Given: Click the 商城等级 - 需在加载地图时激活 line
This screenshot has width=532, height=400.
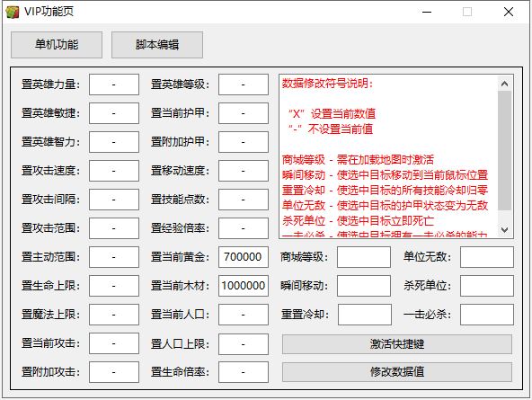Looking at the screenshot, I should 358,159.
